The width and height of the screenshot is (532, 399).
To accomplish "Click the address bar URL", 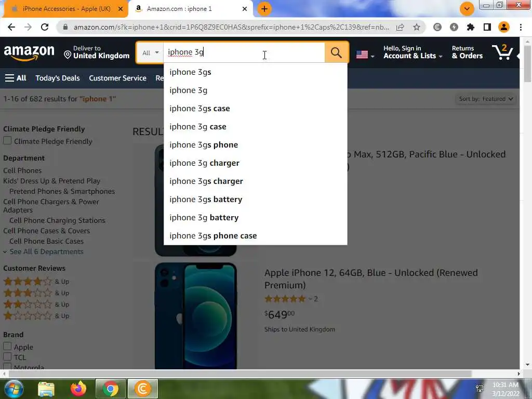I will (x=231, y=27).
